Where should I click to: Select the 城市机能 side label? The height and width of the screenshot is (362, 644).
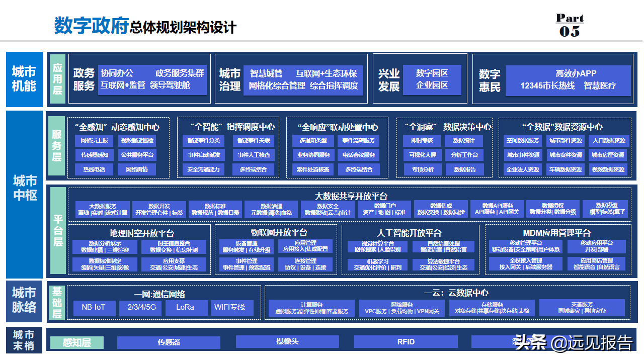24,79
